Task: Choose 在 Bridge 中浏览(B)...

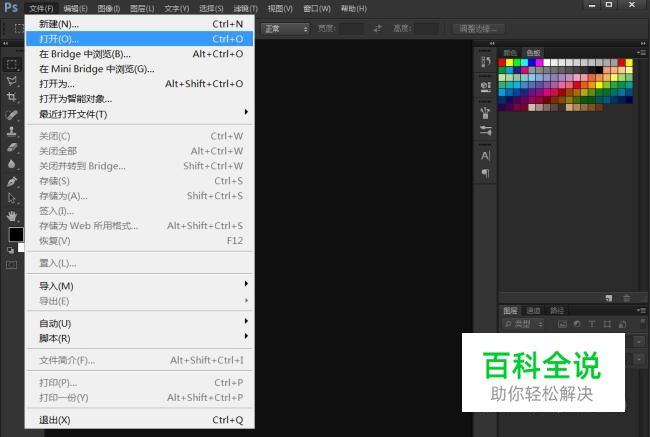Action: point(140,54)
